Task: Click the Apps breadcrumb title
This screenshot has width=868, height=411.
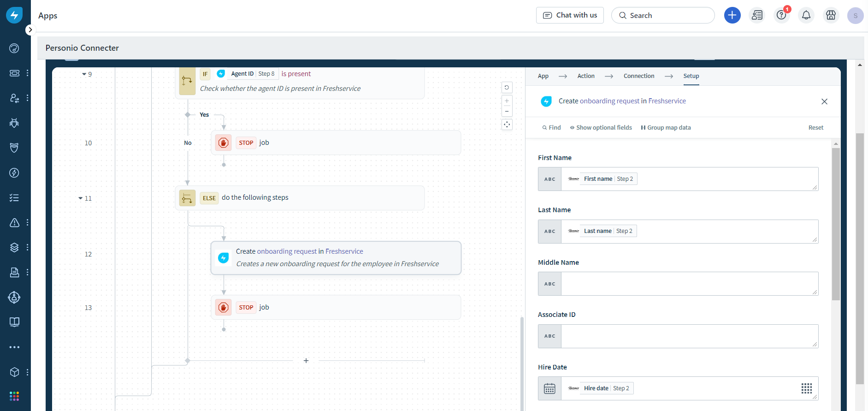Action: click(x=48, y=16)
